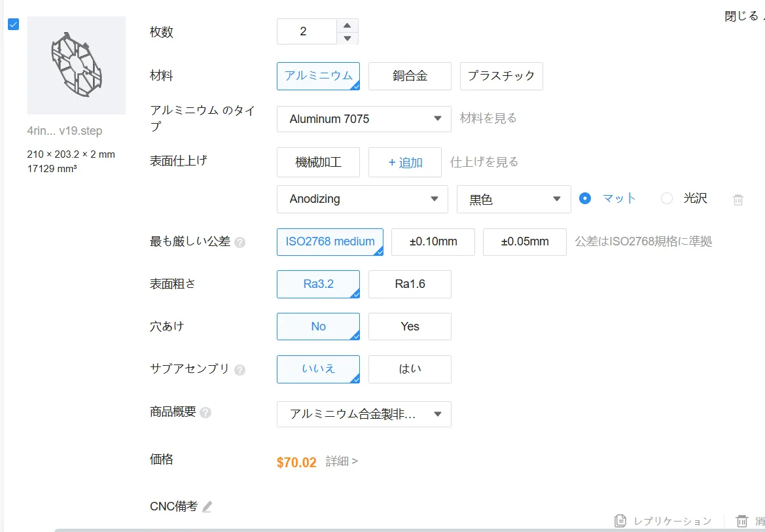This screenshot has height=532, width=765.
Task: Select Ra3.2 surface roughness
Action: pyautogui.click(x=318, y=285)
